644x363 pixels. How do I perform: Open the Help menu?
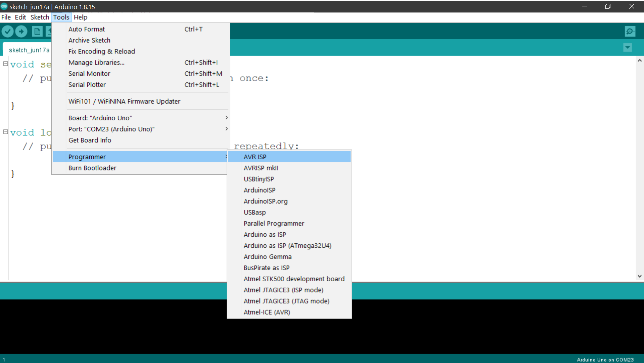point(81,17)
